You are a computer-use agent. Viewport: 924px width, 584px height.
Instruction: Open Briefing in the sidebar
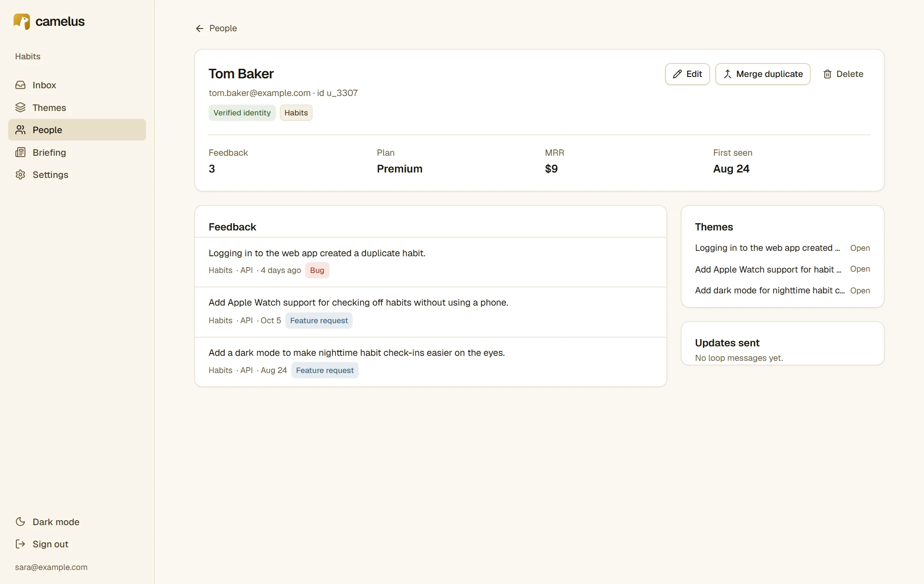point(77,153)
